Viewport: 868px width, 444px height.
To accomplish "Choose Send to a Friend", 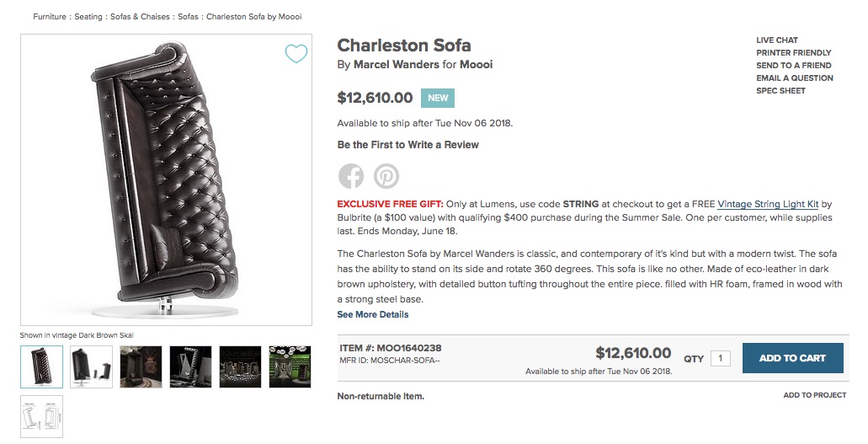I will [793, 66].
